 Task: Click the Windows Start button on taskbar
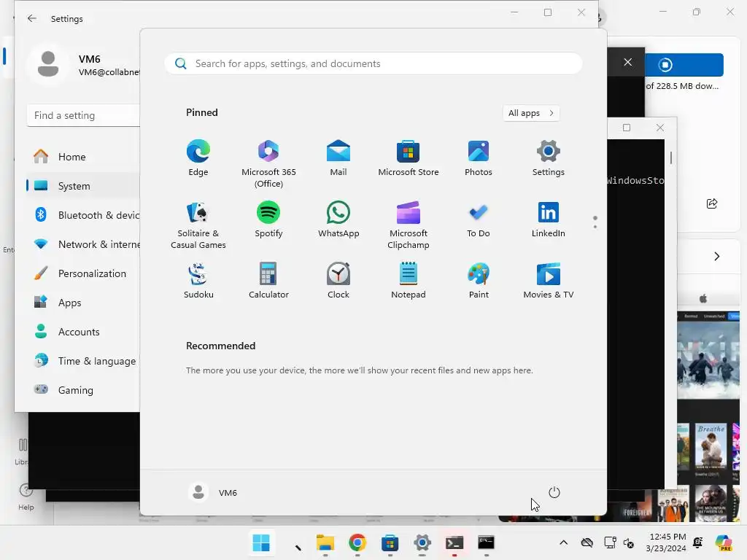point(261,542)
